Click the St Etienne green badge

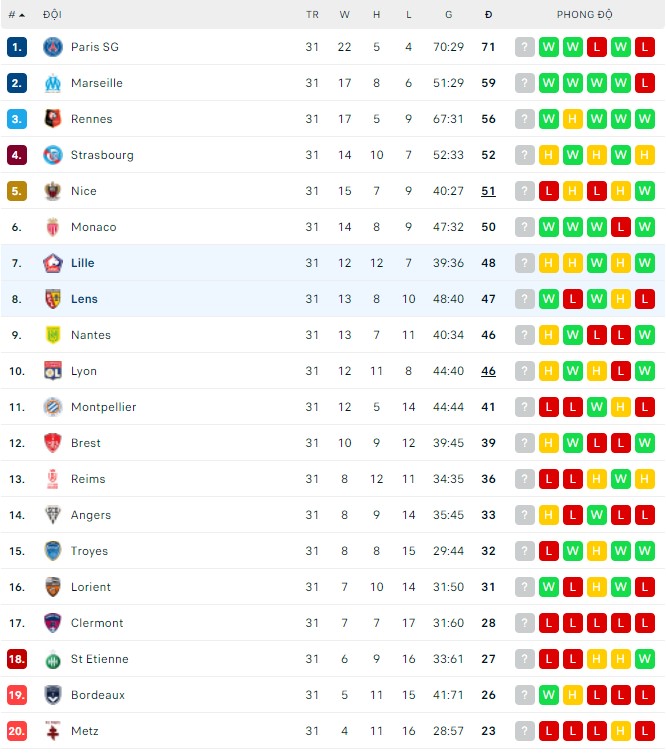point(53,659)
